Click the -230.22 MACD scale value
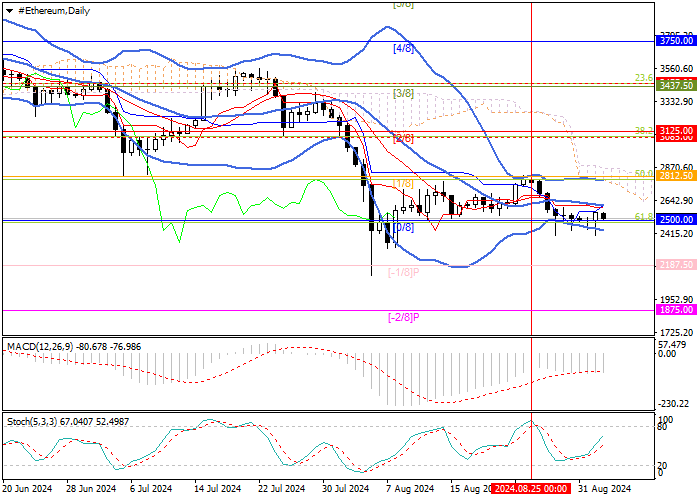The height and width of the screenshot is (500, 700). click(x=673, y=404)
